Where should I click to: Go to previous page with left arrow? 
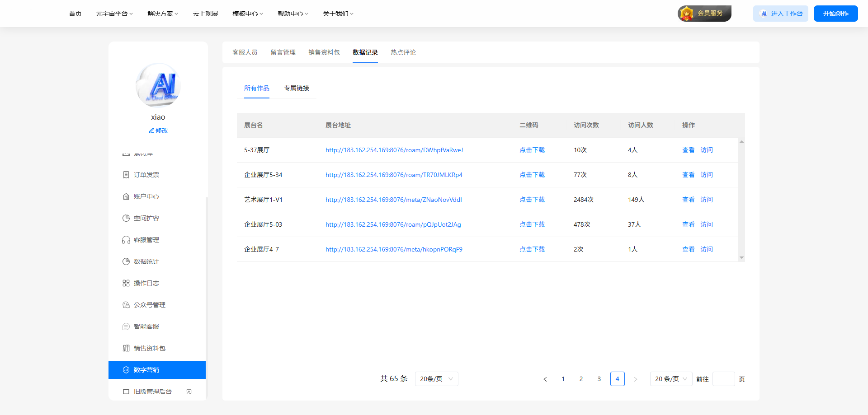point(545,379)
